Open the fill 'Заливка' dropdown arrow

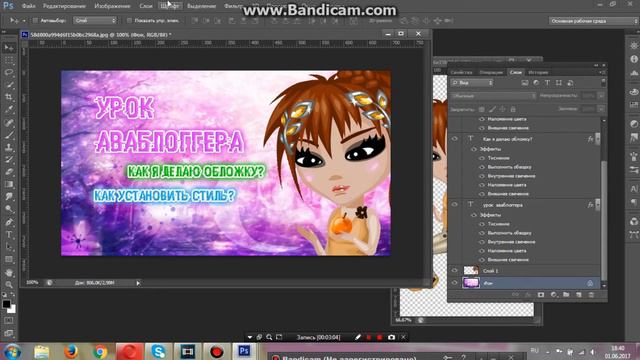[601, 109]
